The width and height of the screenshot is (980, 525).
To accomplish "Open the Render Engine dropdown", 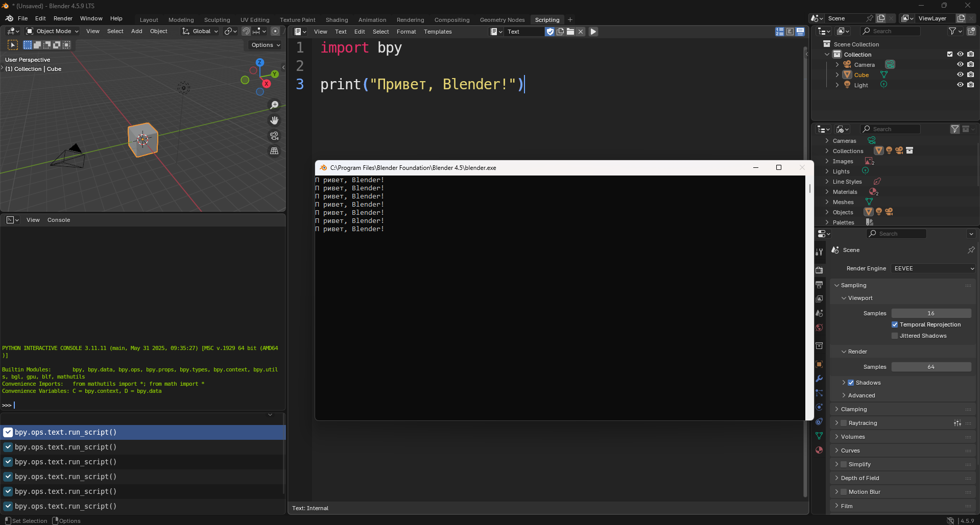I will click(x=934, y=268).
